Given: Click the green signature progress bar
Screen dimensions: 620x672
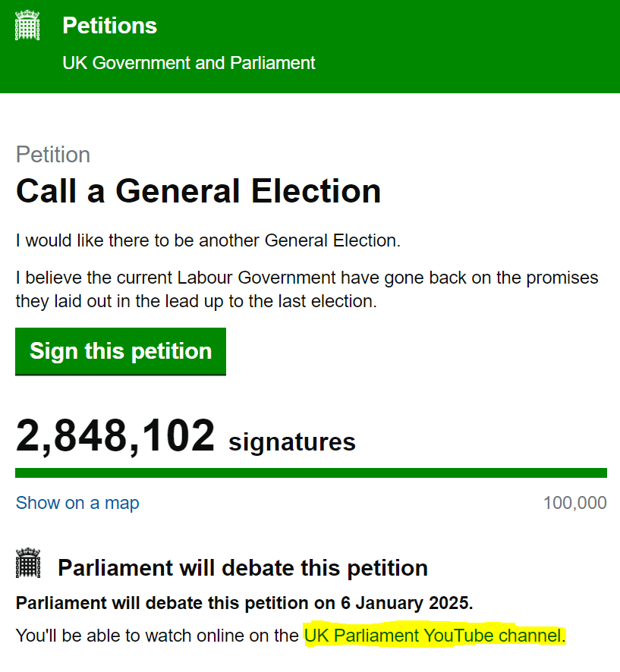Looking at the screenshot, I should coord(311,473).
